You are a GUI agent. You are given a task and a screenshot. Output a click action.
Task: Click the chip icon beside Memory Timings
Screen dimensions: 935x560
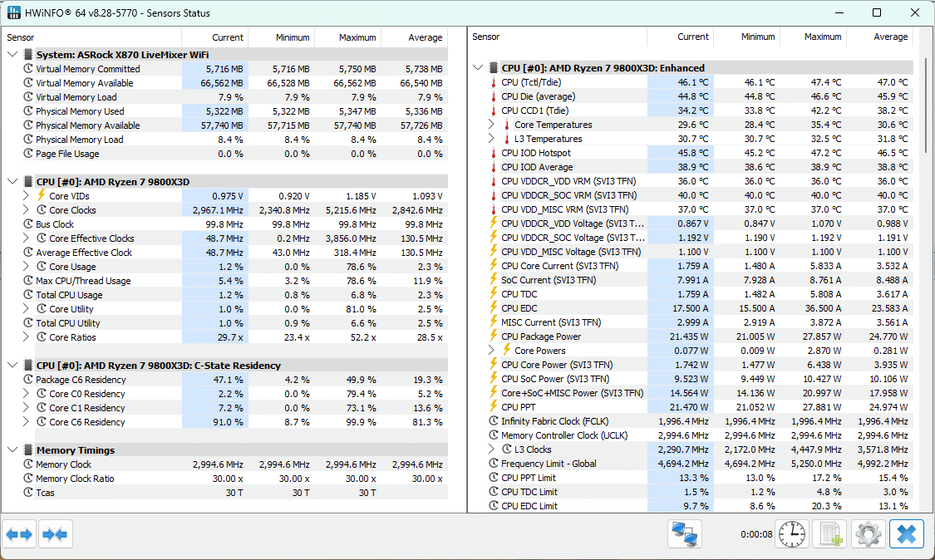click(x=28, y=449)
